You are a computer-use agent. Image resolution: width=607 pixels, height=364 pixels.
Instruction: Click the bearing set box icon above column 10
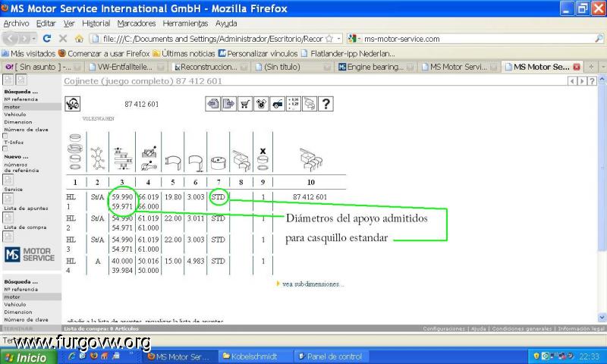click(311, 159)
